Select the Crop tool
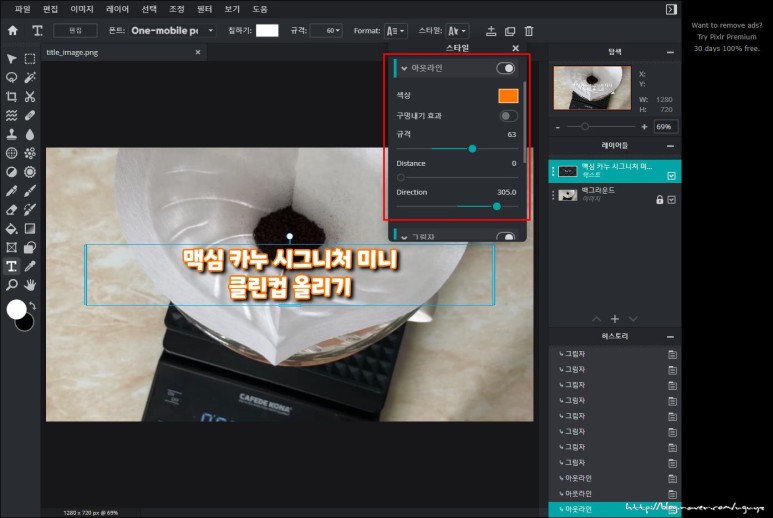 pos(11,97)
